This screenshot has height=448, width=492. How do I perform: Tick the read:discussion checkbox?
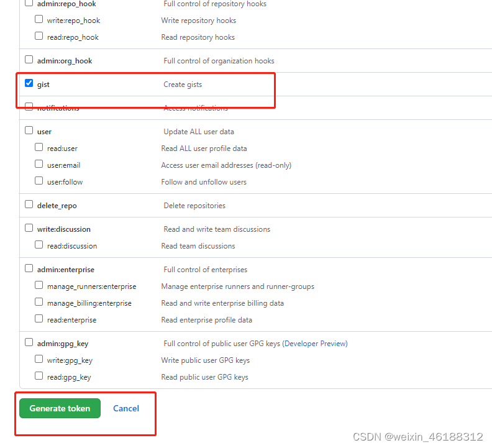(x=39, y=245)
